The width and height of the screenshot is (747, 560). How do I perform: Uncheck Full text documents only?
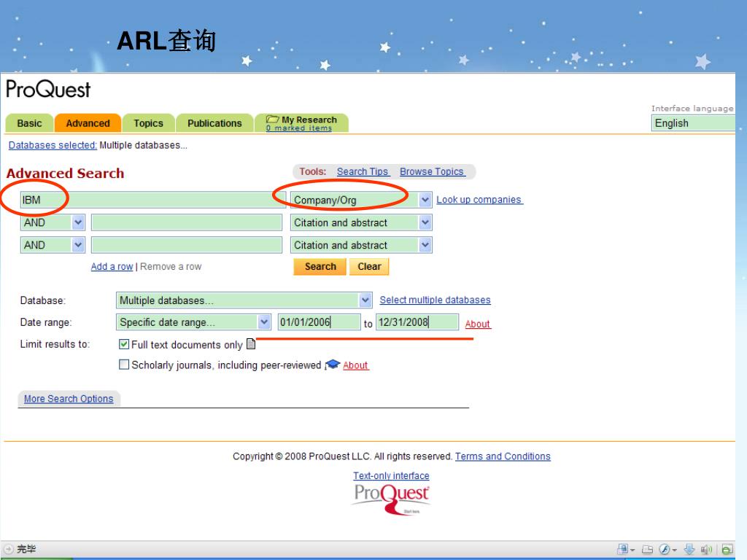coord(124,344)
